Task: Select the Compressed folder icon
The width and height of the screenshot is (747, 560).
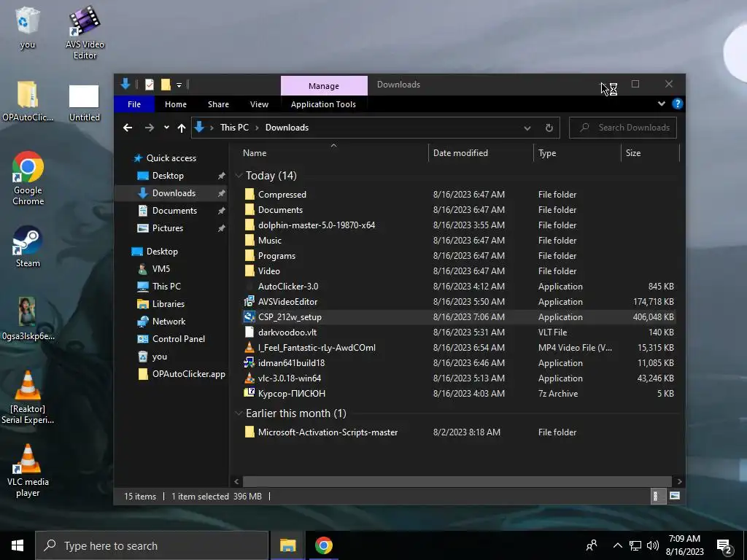Action: (249, 194)
